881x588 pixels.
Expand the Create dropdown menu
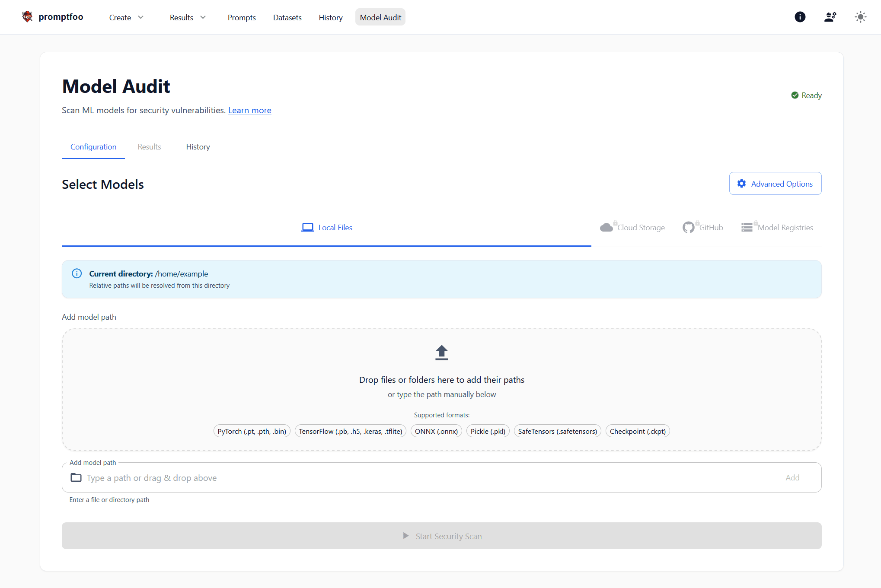(126, 17)
